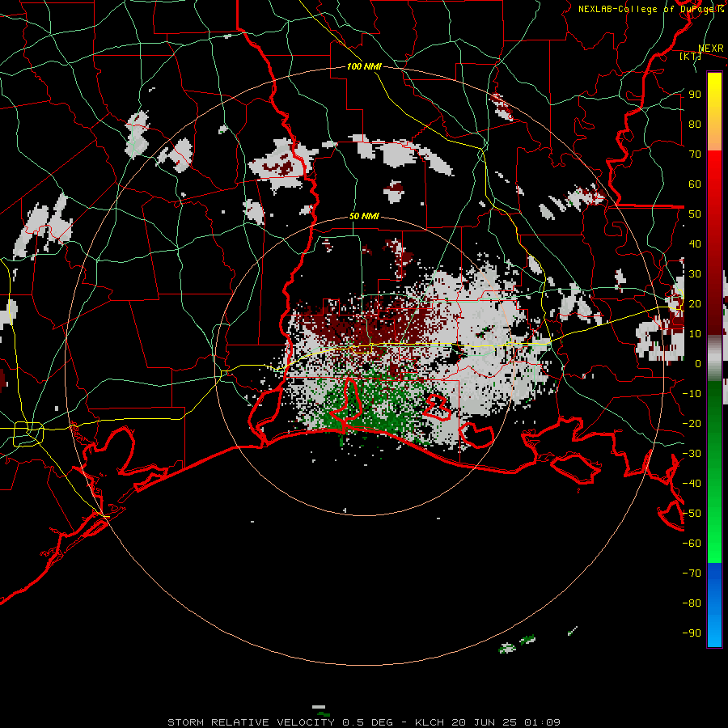Select the -50 value on the velocity scale
The image size is (728, 728).
692,514
